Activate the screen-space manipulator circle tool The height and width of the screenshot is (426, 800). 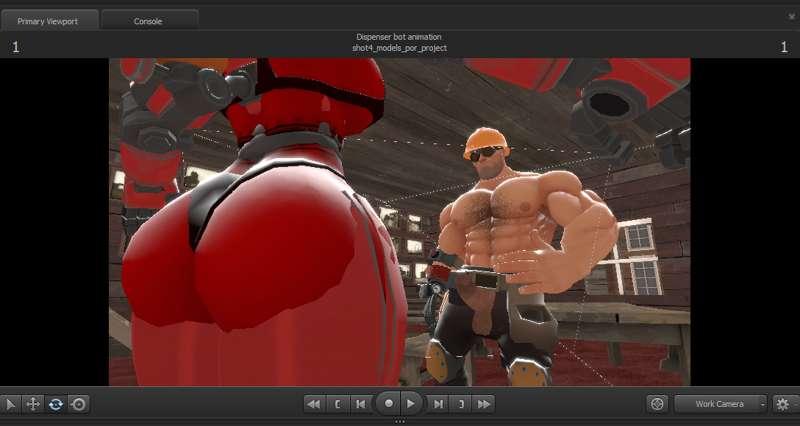79,405
